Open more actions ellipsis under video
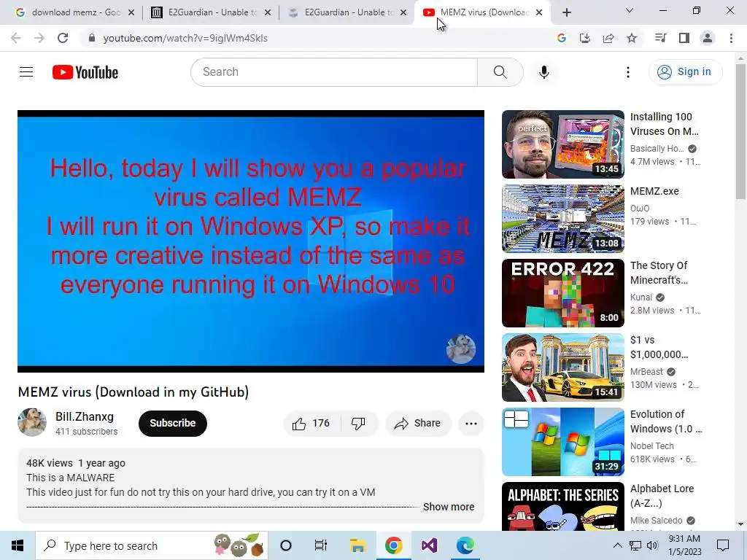747x560 pixels. point(471,424)
